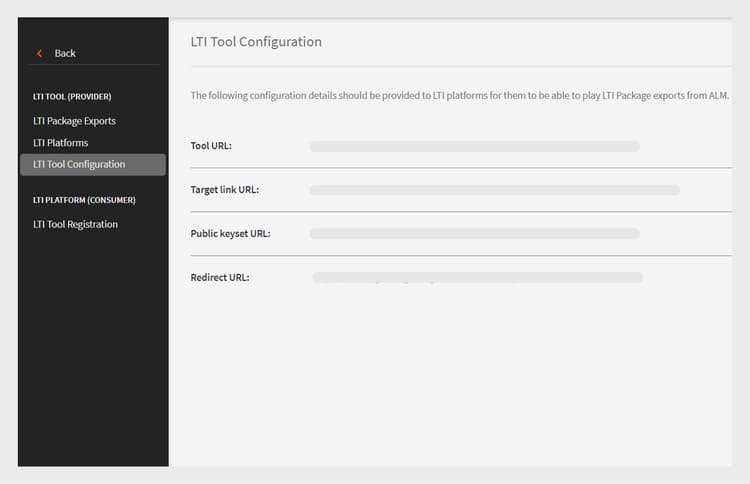
Task: Click the Target link URL label
Action: click(x=225, y=190)
